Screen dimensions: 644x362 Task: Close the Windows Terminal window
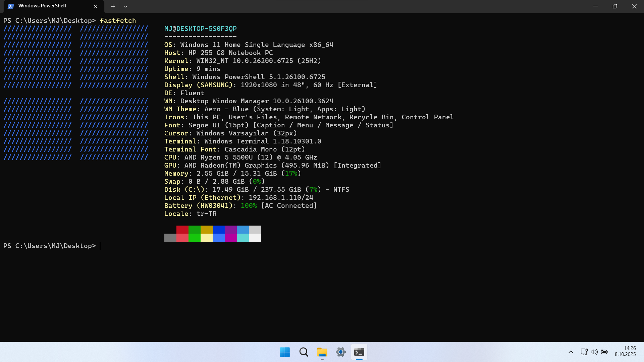click(x=634, y=6)
